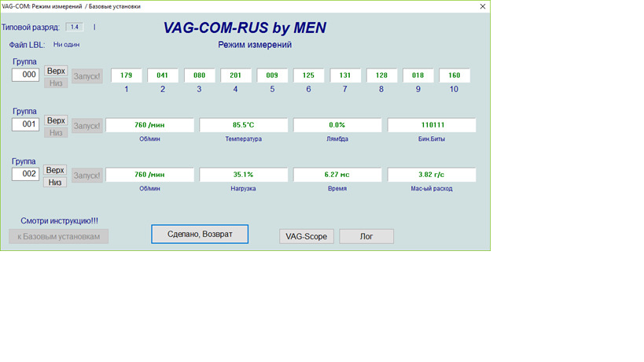Click the 'Нагрузка' label
Image resolution: width=644 pixels, height=362 pixels.
point(243,189)
